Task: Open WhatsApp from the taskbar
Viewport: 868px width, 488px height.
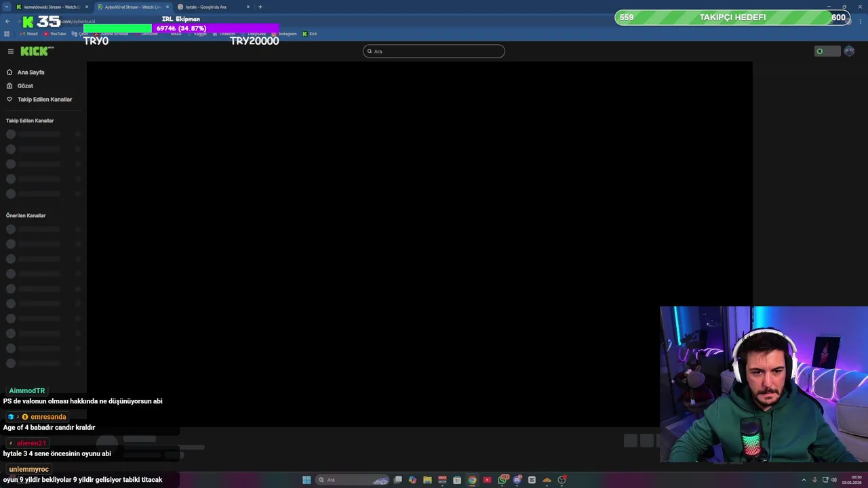Action: point(502,480)
